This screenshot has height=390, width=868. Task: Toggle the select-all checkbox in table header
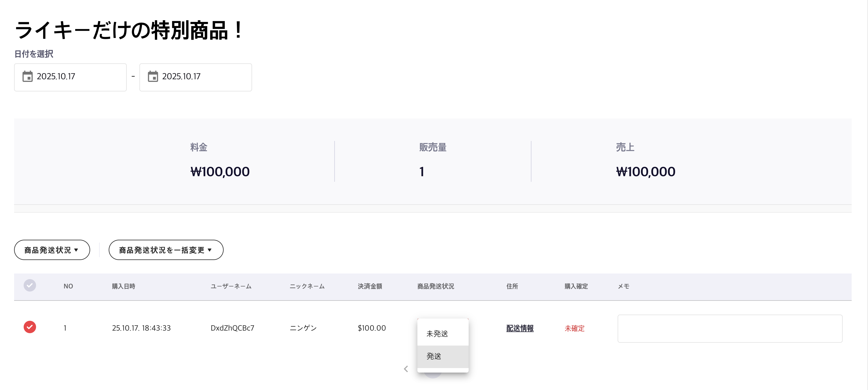tap(30, 285)
